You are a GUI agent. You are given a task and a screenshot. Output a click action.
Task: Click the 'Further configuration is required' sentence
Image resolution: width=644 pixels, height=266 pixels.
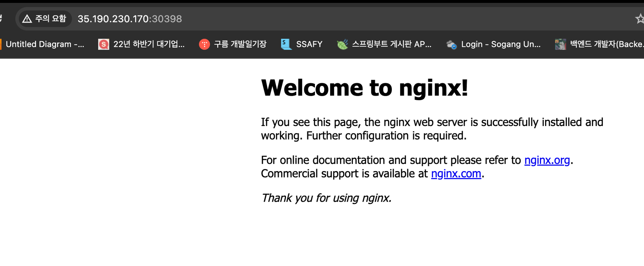click(x=386, y=136)
